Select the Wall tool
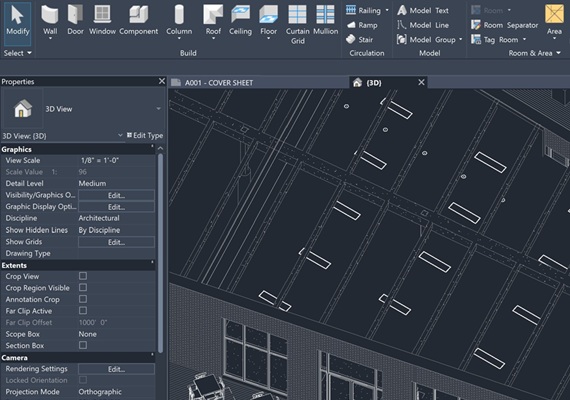 (50, 21)
